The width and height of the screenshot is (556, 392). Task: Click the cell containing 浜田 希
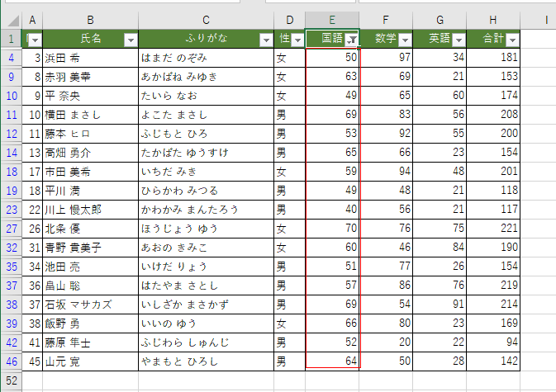[x=90, y=58]
